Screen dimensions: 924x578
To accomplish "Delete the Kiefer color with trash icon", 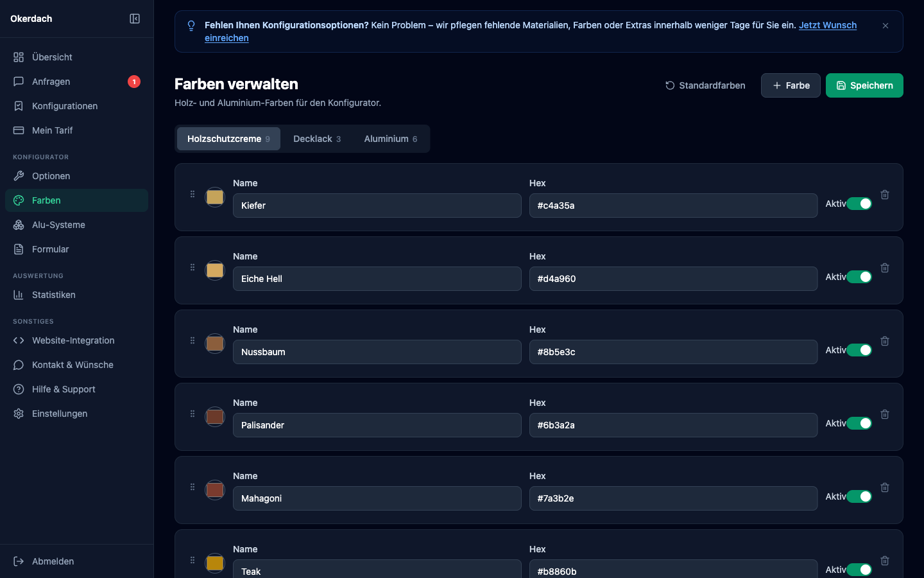I will 885,195.
